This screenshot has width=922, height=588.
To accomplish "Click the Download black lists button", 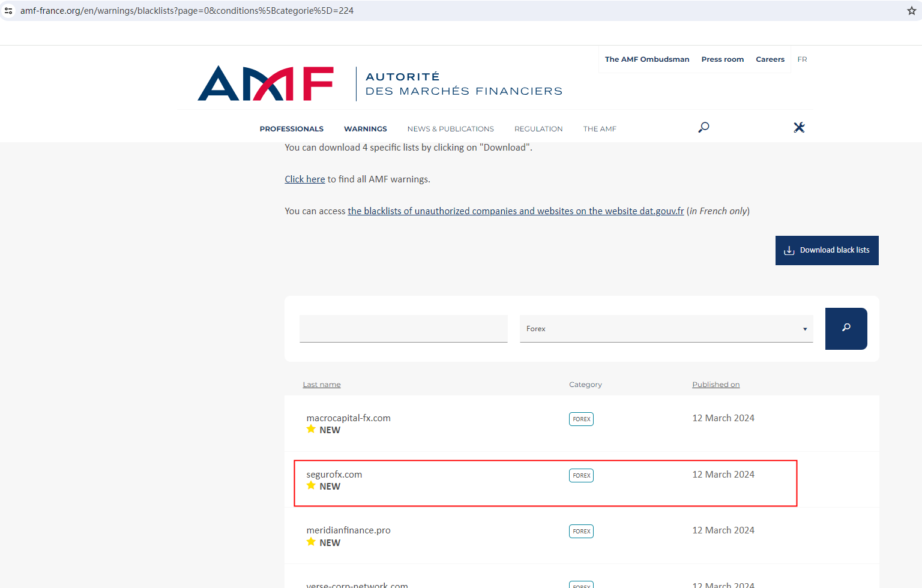I will [x=827, y=250].
